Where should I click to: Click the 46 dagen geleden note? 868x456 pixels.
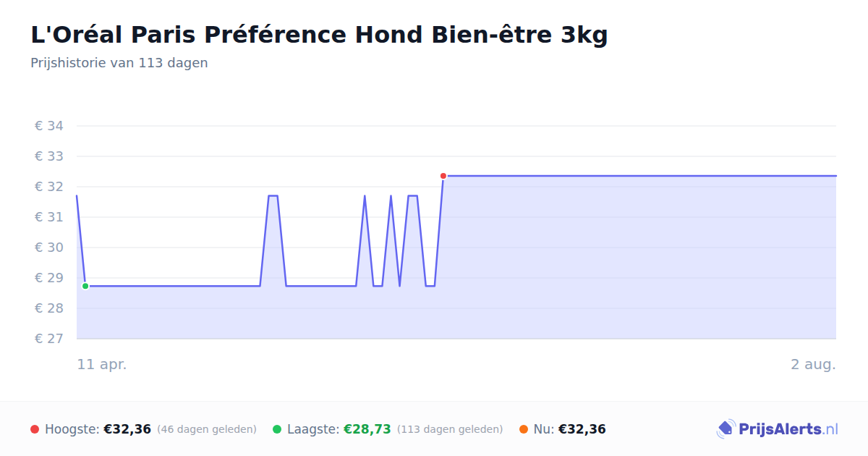tap(207, 429)
